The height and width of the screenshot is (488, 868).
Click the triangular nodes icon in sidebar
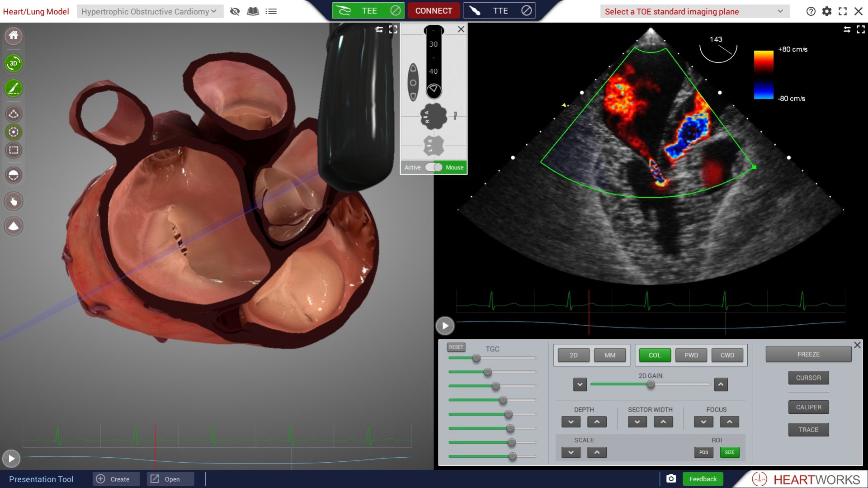[14, 114]
